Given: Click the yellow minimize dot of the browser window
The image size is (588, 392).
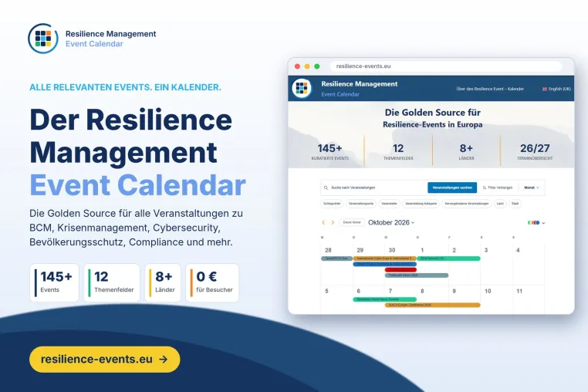Looking at the screenshot, I should pos(307,66).
